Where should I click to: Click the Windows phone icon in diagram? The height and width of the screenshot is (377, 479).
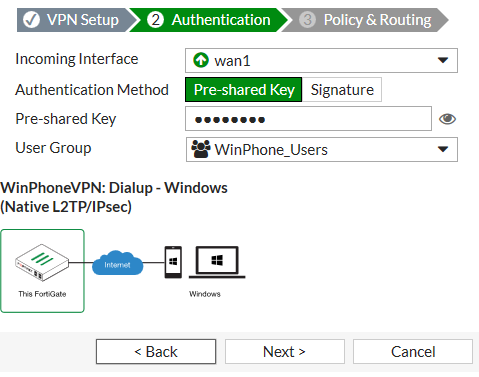click(x=173, y=262)
